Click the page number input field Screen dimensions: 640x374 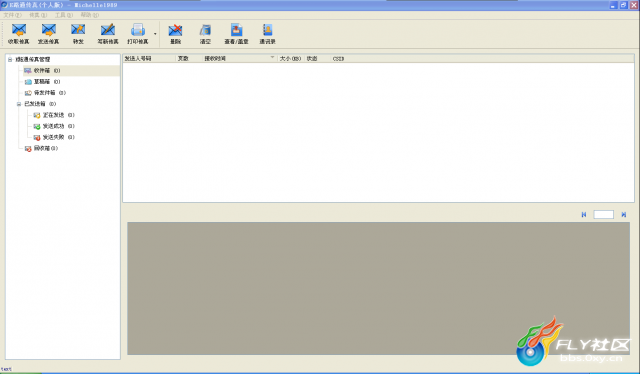603,215
